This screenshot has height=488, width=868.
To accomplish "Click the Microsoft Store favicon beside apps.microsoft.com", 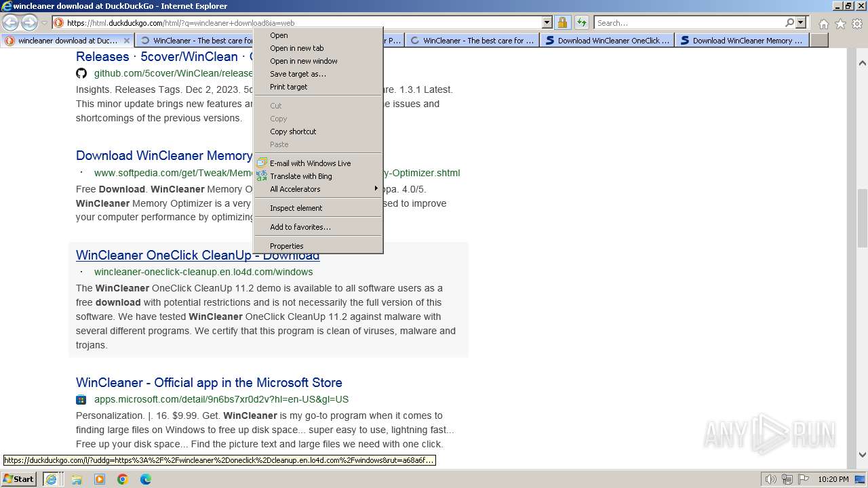I will click(81, 399).
